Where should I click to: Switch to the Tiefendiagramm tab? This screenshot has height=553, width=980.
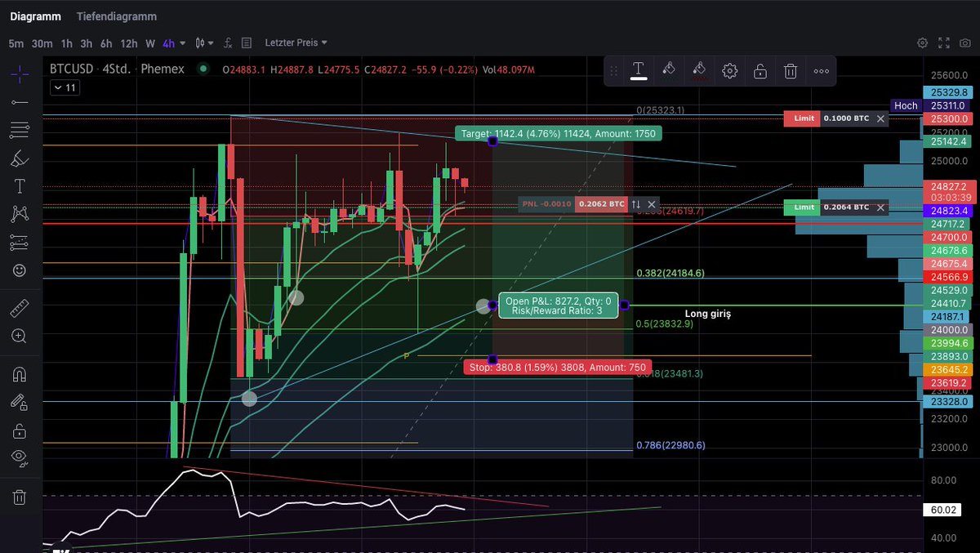(116, 16)
